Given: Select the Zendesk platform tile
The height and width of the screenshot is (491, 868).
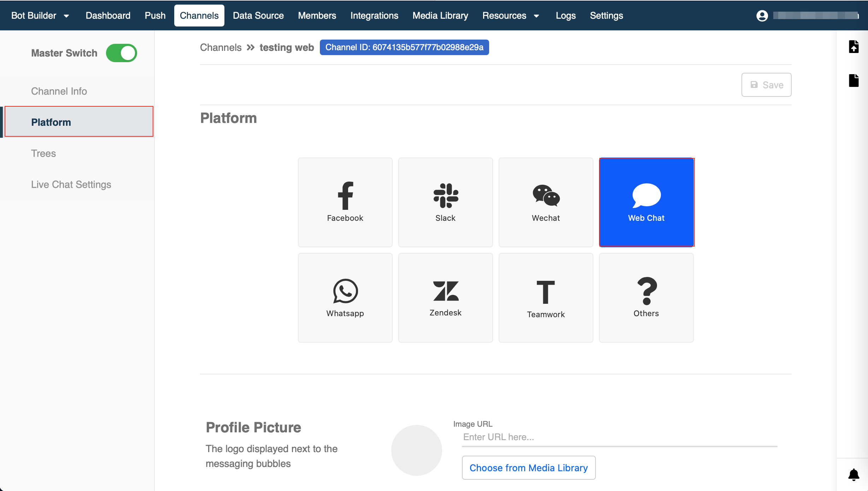Looking at the screenshot, I should (x=445, y=297).
